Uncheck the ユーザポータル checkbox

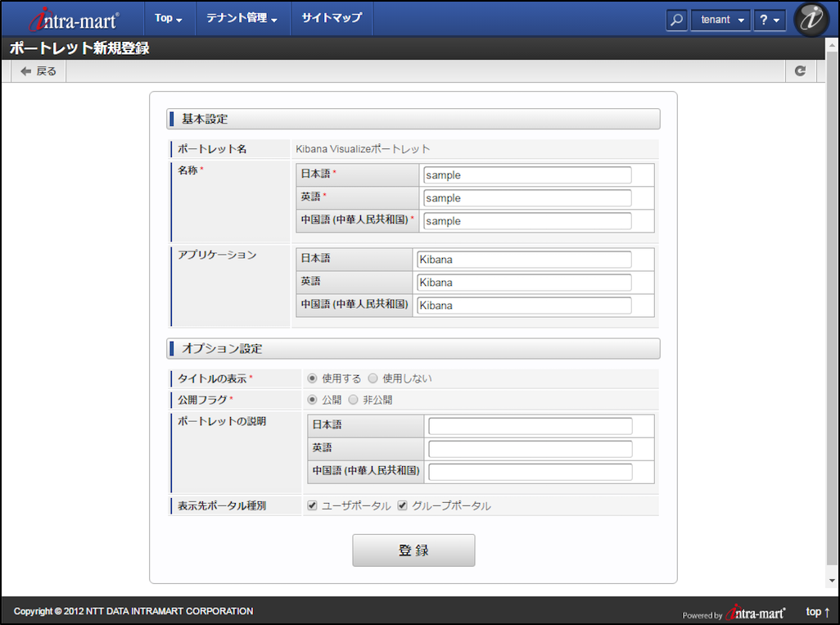click(x=312, y=505)
